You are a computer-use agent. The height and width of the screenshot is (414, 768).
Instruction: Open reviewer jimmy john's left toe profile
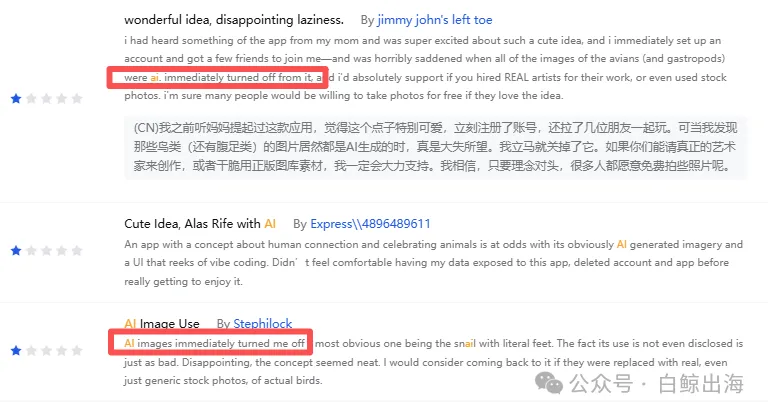(434, 20)
